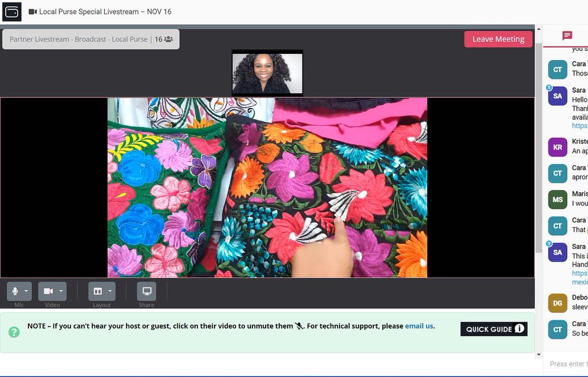Screen dimensions: 588x377
Task: Click the Local Purse wallet logo
Action: pos(12,12)
